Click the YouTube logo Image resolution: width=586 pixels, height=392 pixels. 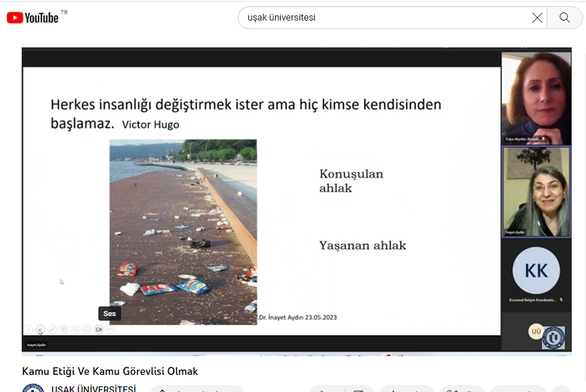32,18
